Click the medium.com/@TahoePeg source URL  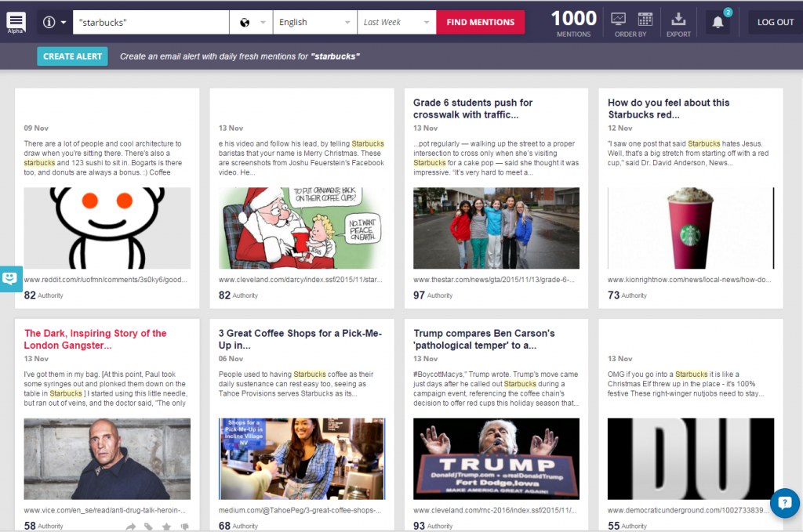[300, 511]
